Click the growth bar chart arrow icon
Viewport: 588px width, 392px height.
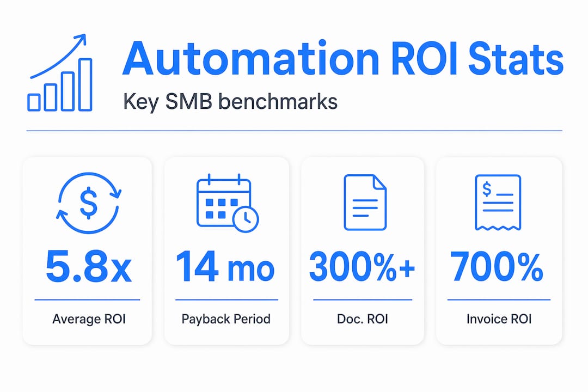(x=60, y=73)
